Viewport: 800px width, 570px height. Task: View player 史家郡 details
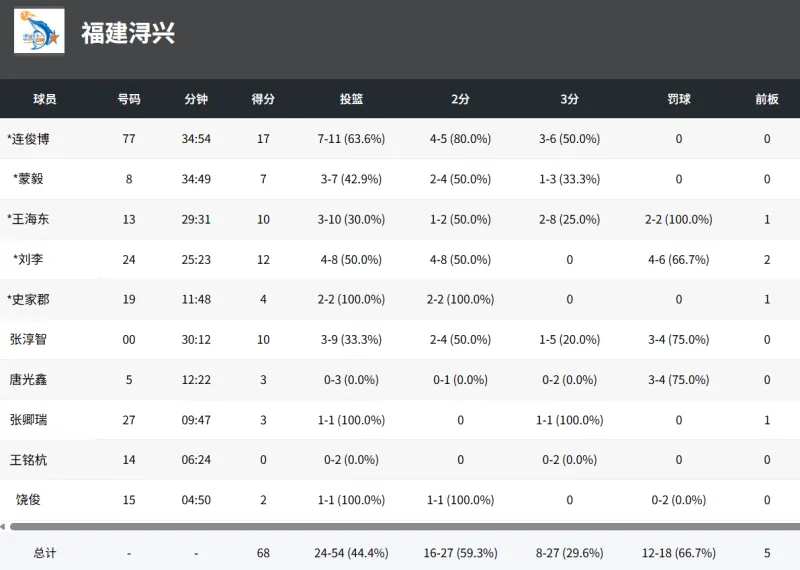coord(29,299)
